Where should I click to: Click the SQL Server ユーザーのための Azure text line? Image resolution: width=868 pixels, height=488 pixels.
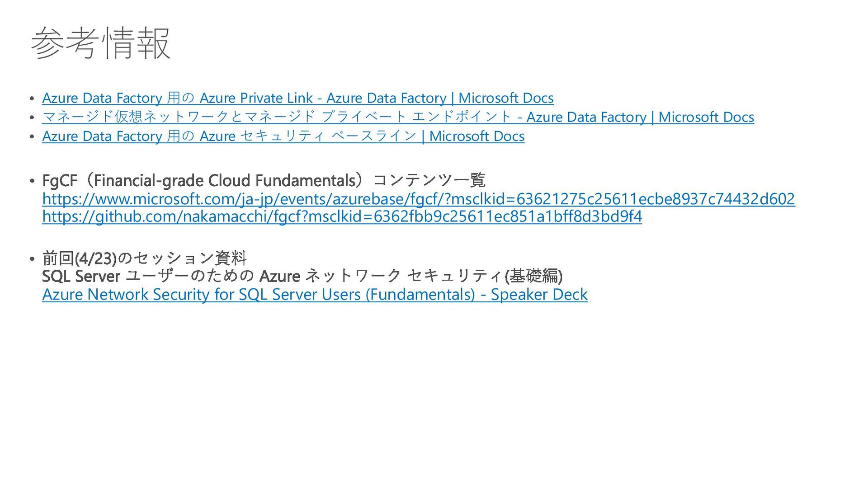(302, 276)
